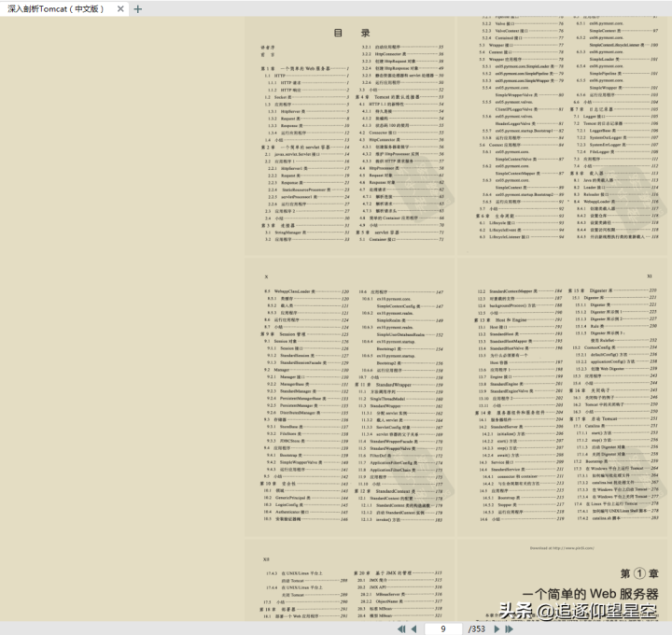The image size is (672, 635).
Task: Click the title 一个简单的 Web 服务器
Action: [590, 594]
